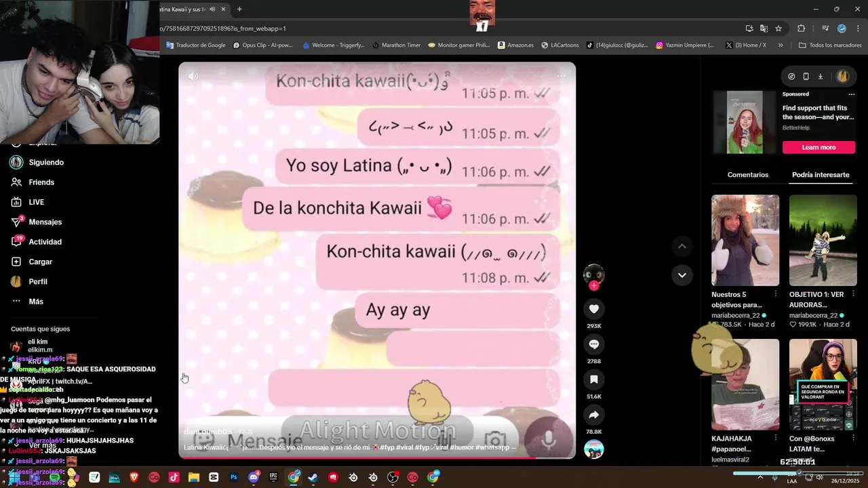Click the download desktop app arrow icon
The width and height of the screenshot is (868, 488).
(820, 77)
